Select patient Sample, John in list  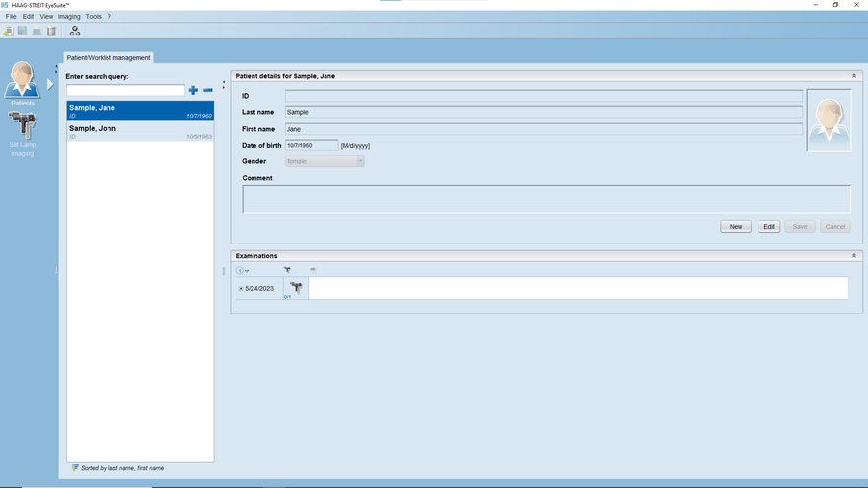(139, 131)
